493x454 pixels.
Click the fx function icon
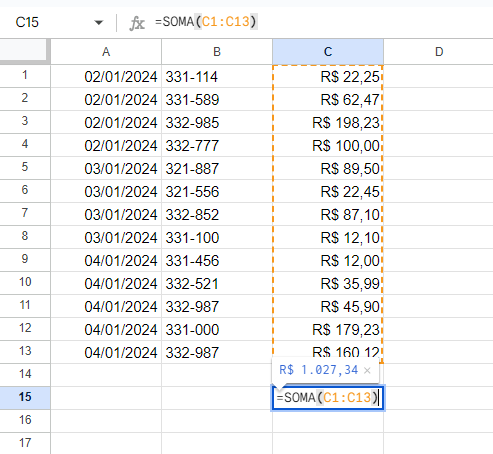click(x=137, y=23)
